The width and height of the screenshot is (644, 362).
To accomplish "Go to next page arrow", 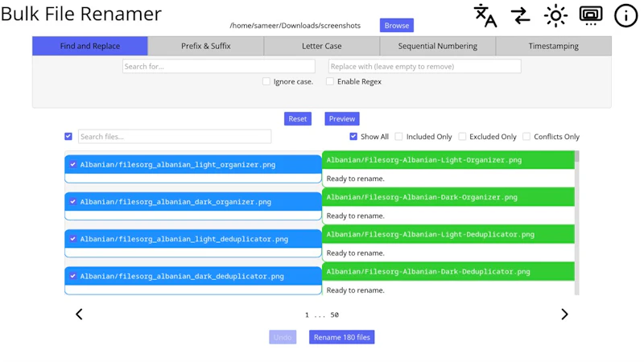I will (x=565, y=315).
